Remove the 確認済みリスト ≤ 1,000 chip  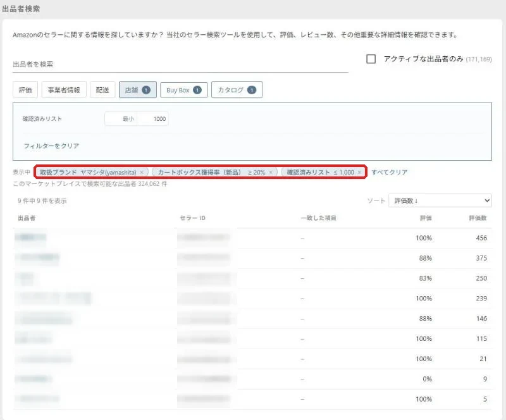click(359, 173)
